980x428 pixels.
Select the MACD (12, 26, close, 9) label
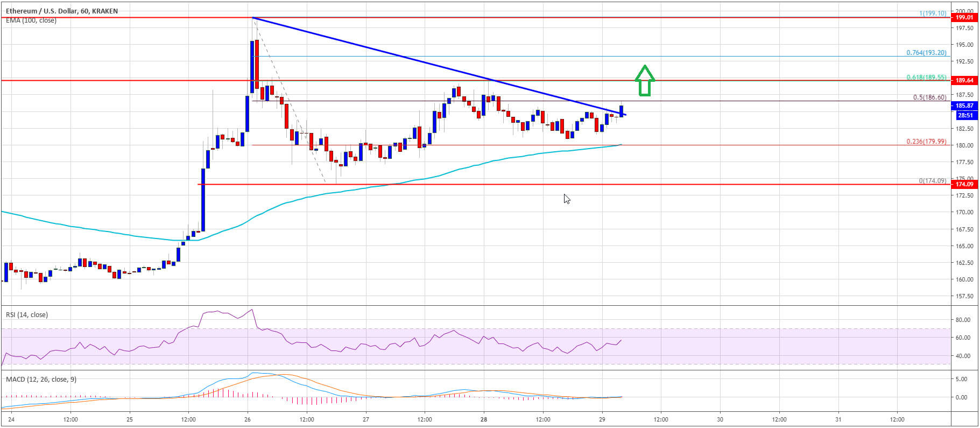point(41,379)
